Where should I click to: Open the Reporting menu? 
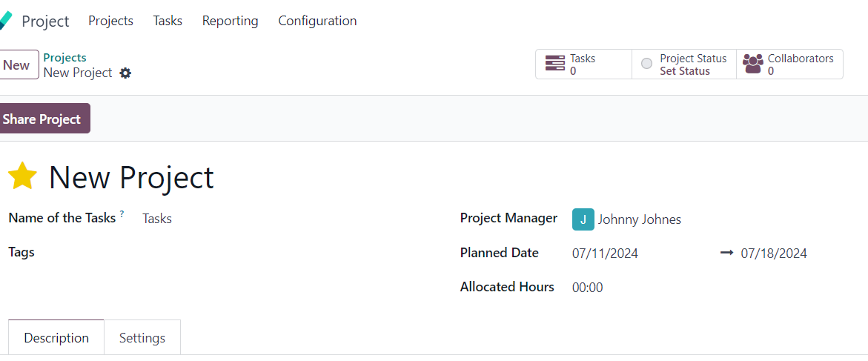pos(231,21)
